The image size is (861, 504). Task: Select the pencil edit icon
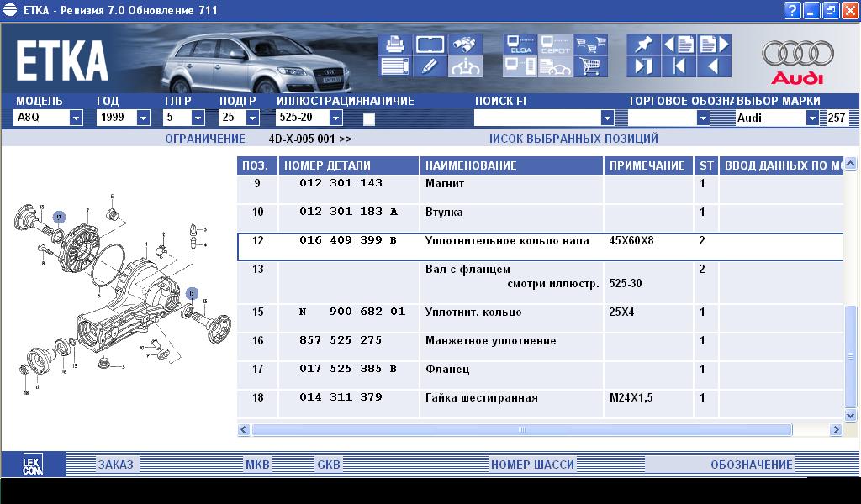coord(430,66)
